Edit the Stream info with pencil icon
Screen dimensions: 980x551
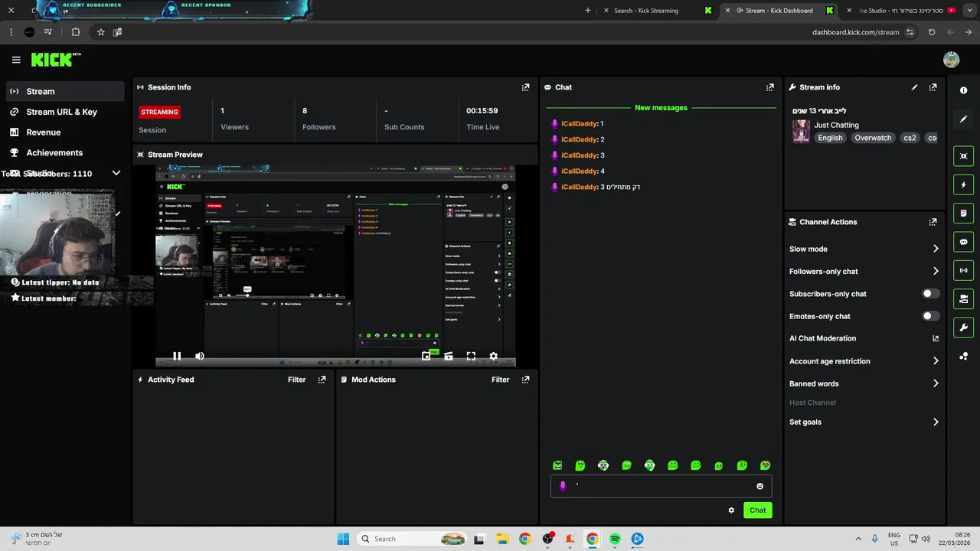tap(914, 87)
